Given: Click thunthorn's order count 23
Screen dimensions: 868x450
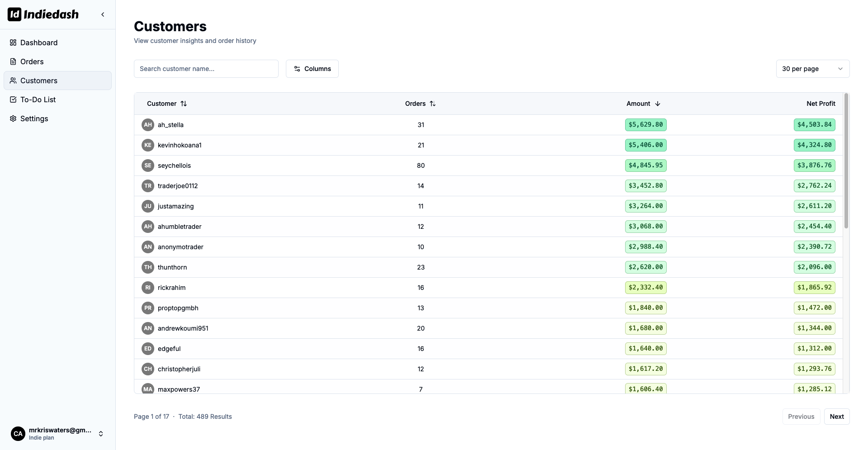Looking at the screenshot, I should 421,267.
